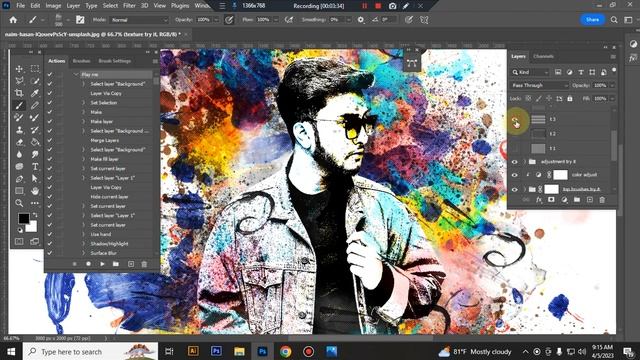Click Begin recording button in Actions panel
The height and width of the screenshot is (360, 640).
88,264
